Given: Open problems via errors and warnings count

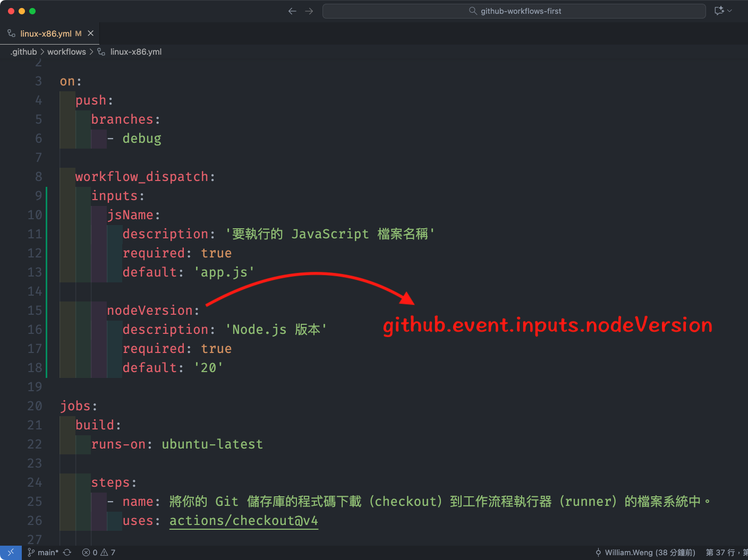Looking at the screenshot, I should 99,553.
